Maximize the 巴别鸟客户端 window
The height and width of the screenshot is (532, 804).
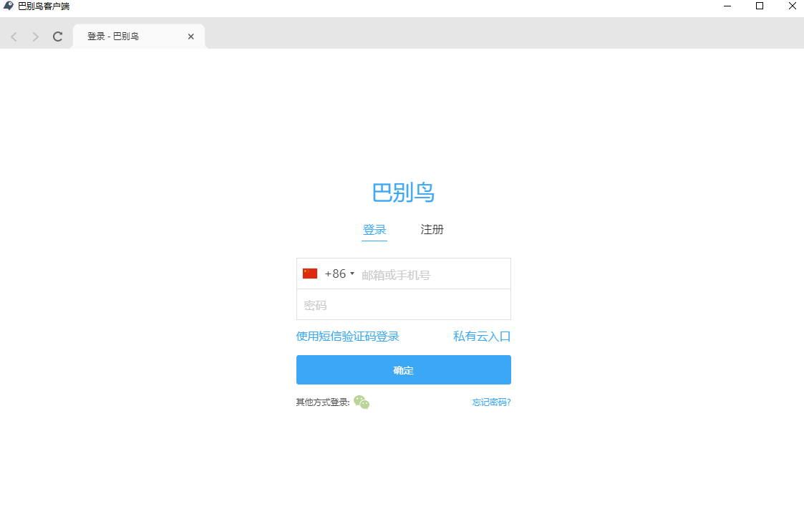coord(760,6)
